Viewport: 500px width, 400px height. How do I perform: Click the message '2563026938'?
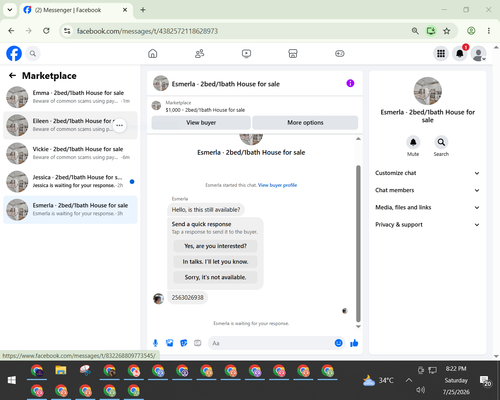pyautogui.click(x=187, y=298)
